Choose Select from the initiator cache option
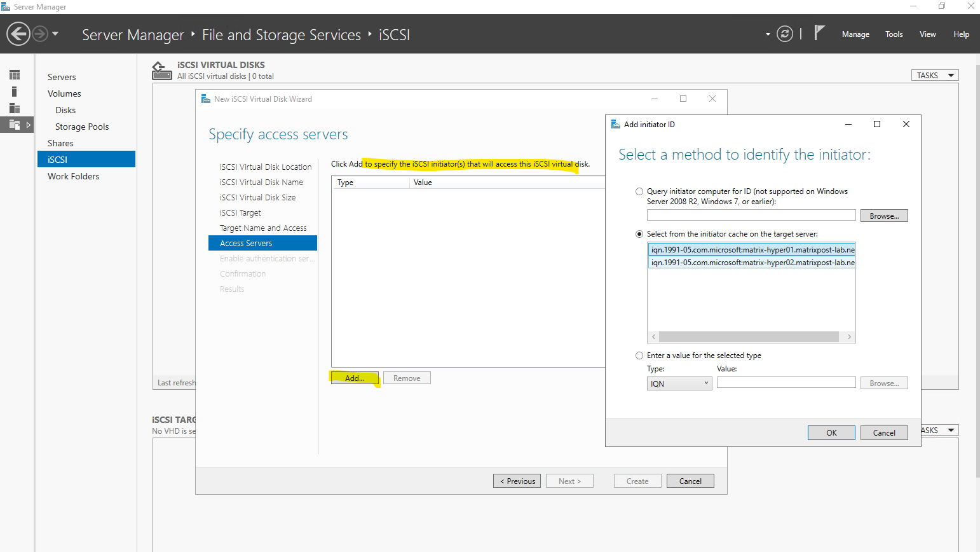 639,234
